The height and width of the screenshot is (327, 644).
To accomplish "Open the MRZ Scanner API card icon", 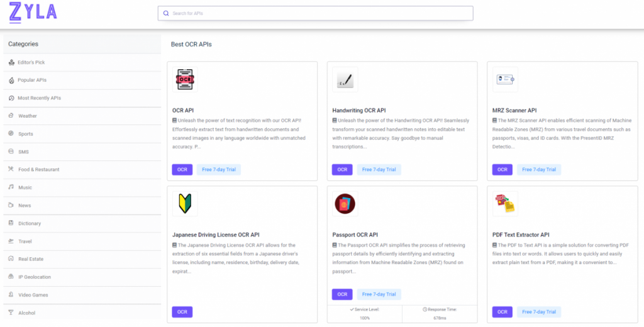I will coord(505,79).
